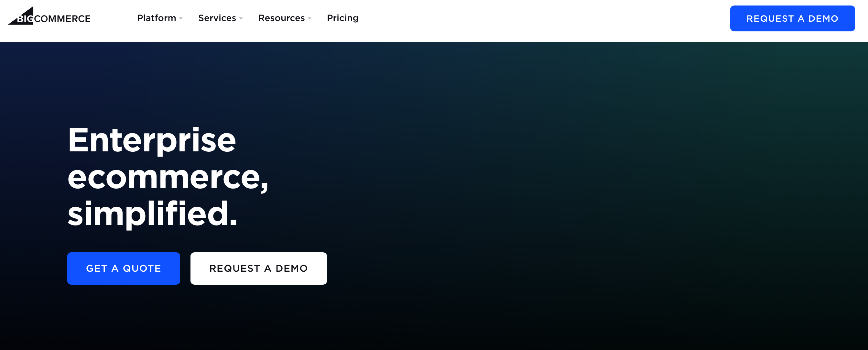Click the blue Request a Demo header button
Screen dimensions: 868x350
click(x=792, y=18)
